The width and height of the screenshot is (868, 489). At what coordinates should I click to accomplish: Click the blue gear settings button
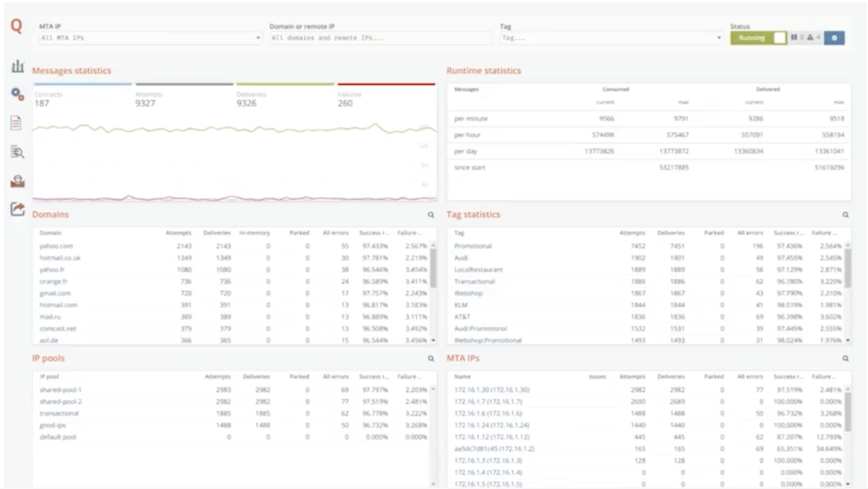835,38
